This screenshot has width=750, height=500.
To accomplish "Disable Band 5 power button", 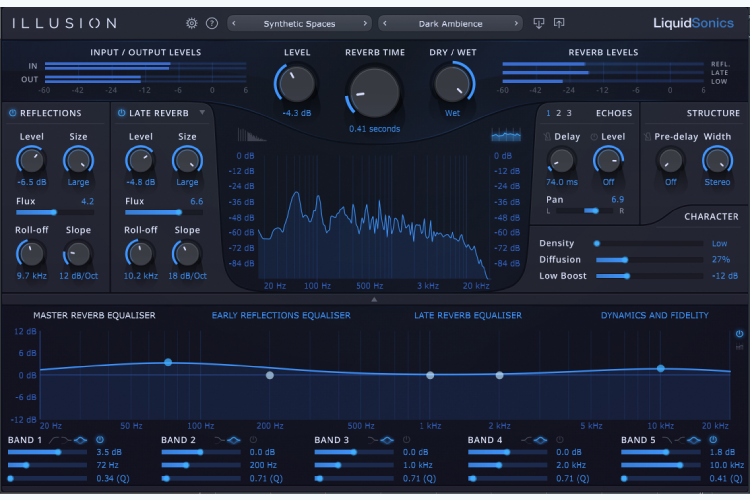I will (713, 440).
